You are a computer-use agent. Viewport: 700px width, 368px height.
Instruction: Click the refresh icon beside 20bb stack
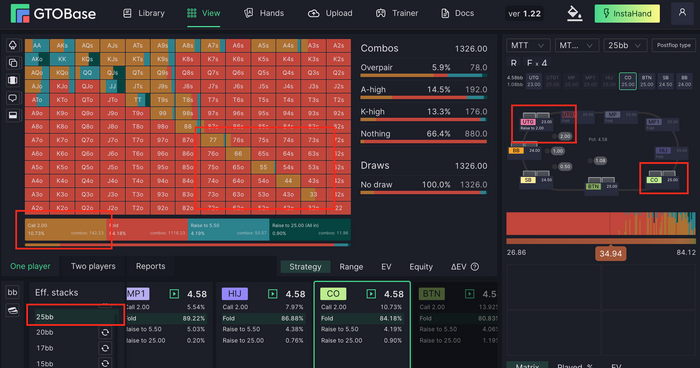(105, 332)
